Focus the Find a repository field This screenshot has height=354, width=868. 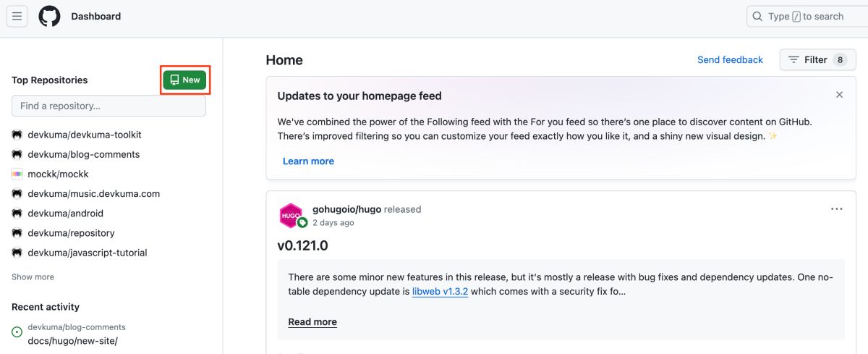tap(109, 106)
